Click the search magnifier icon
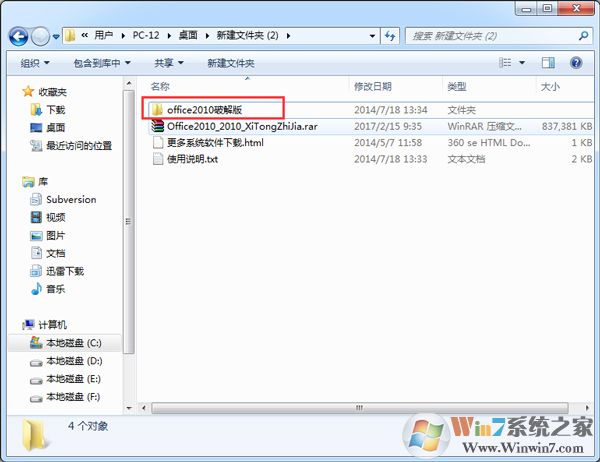The image size is (600, 462). click(x=583, y=36)
